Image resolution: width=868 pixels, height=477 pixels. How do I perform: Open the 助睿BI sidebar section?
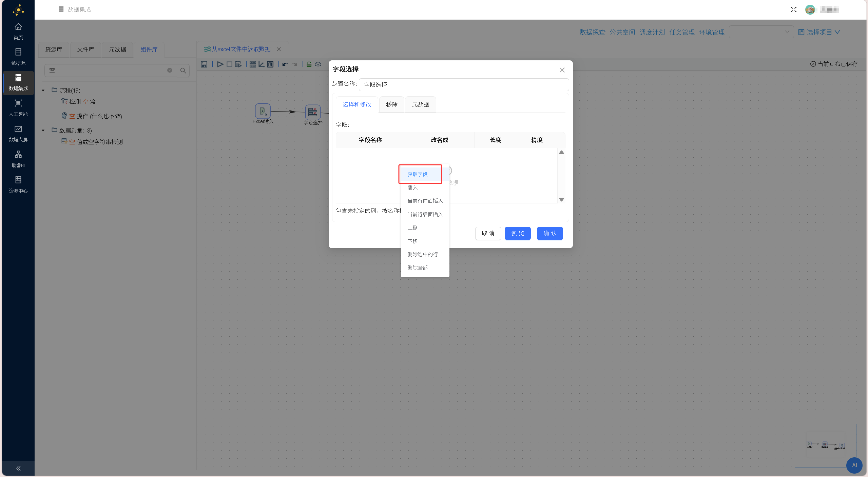pos(18,159)
